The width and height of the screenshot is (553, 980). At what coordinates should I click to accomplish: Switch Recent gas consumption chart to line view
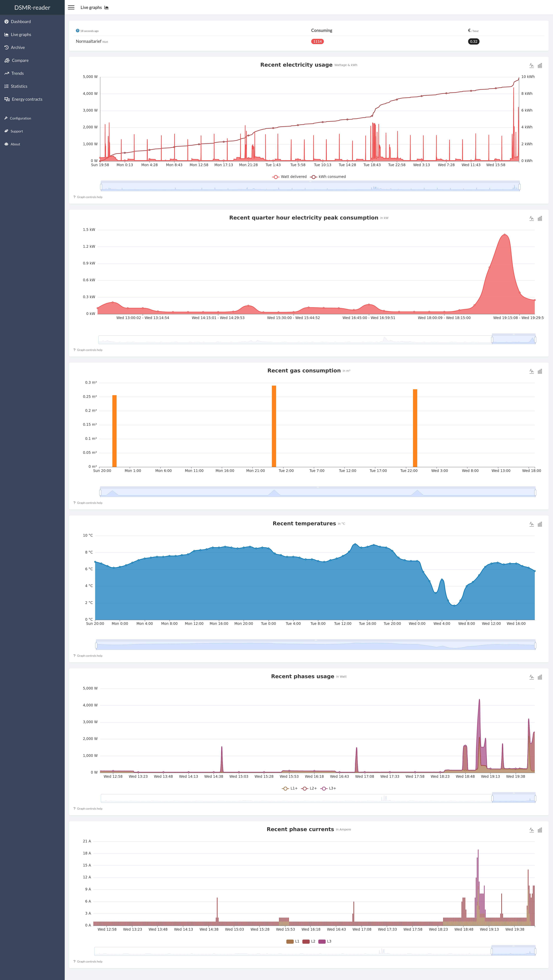(532, 371)
